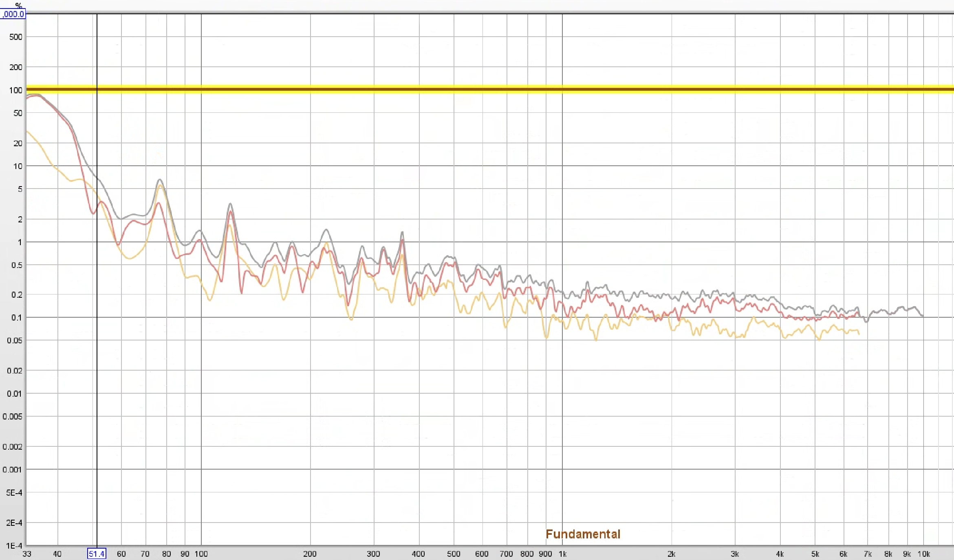
Task: Click the 6k frequency axis label
Action: pos(843,554)
